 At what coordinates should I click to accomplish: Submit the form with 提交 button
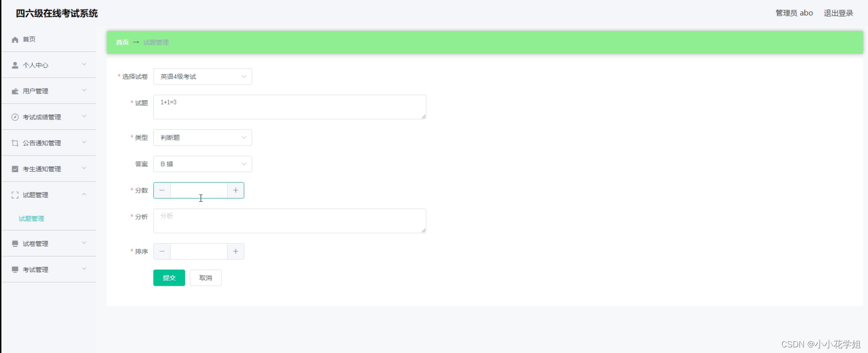pos(169,277)
